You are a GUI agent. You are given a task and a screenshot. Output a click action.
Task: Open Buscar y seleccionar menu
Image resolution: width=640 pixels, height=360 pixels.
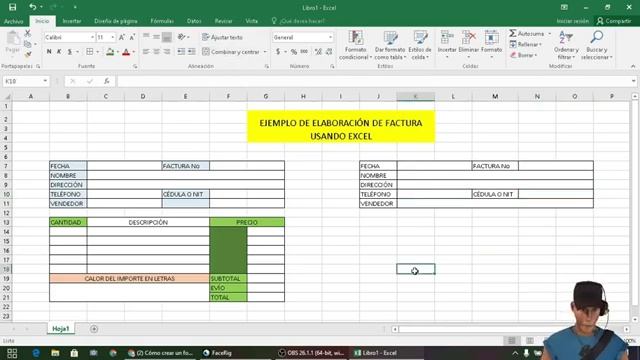(596, 45)
